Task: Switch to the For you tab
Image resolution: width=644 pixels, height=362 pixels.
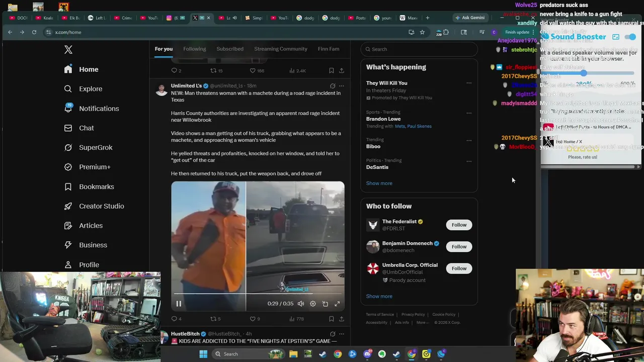Action: 164,49
